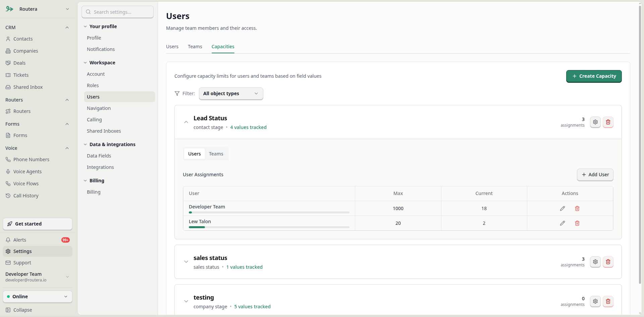Open 5 values tracked link
The width and height of the screenshot is (644, 317).
252,307
